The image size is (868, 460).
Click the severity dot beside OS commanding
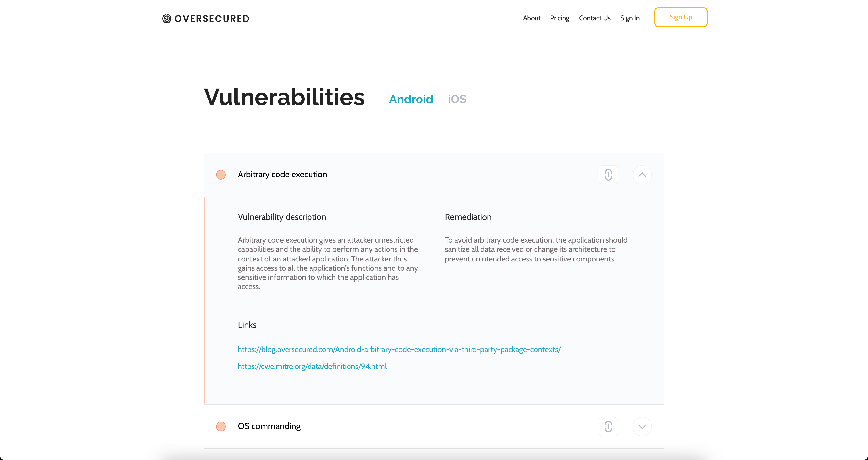(221, 426)
